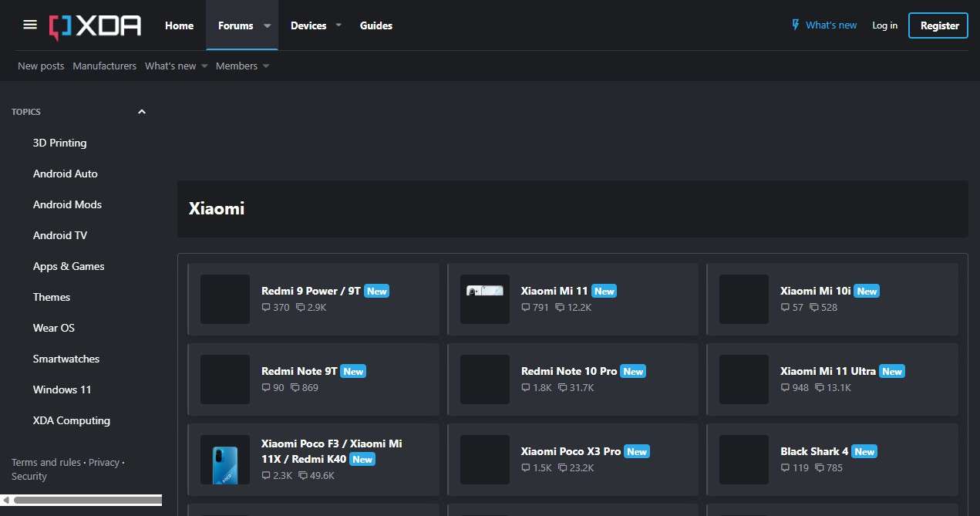Click the Black Shark 4 thumbnail
Screen dimensions: 980x516
pos(744,460)
